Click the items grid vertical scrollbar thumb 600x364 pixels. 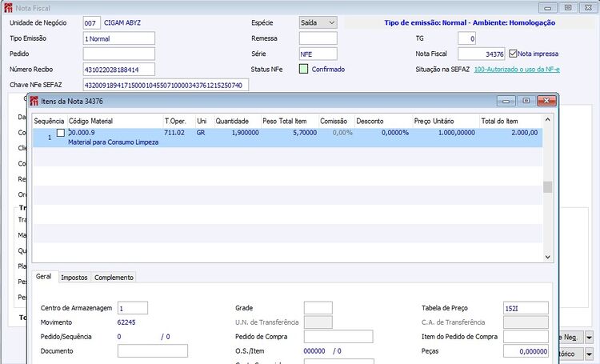point(547,187)
